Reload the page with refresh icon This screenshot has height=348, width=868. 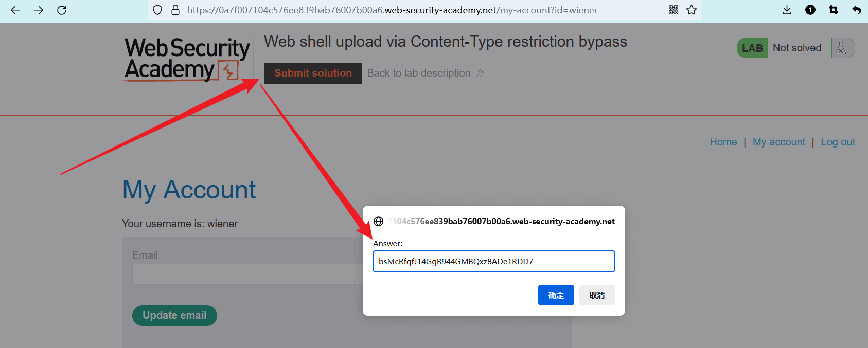click(x=62, y=10)
